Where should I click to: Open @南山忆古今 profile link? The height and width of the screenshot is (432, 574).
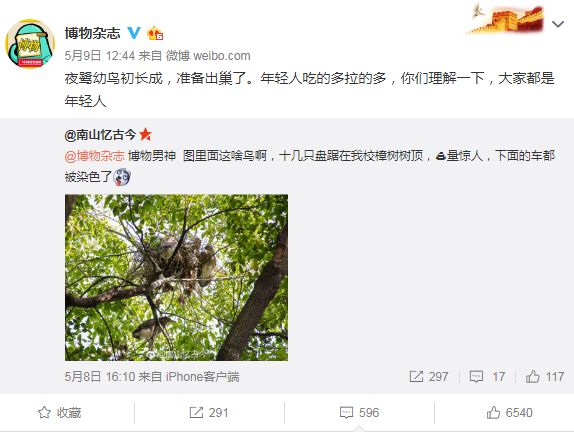pos(100,135)
